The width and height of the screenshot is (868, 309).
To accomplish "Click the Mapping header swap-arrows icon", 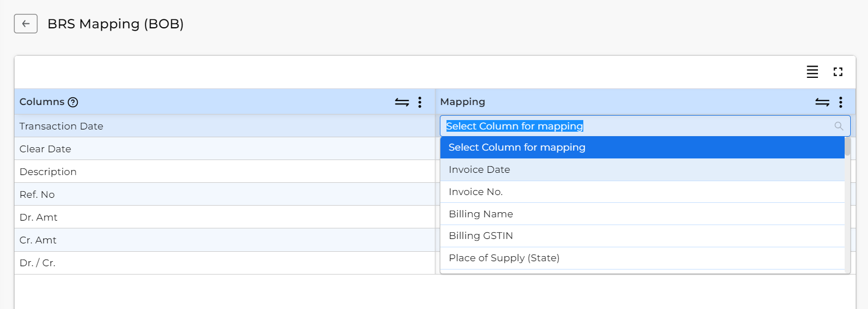I will (x=822, y=102).
